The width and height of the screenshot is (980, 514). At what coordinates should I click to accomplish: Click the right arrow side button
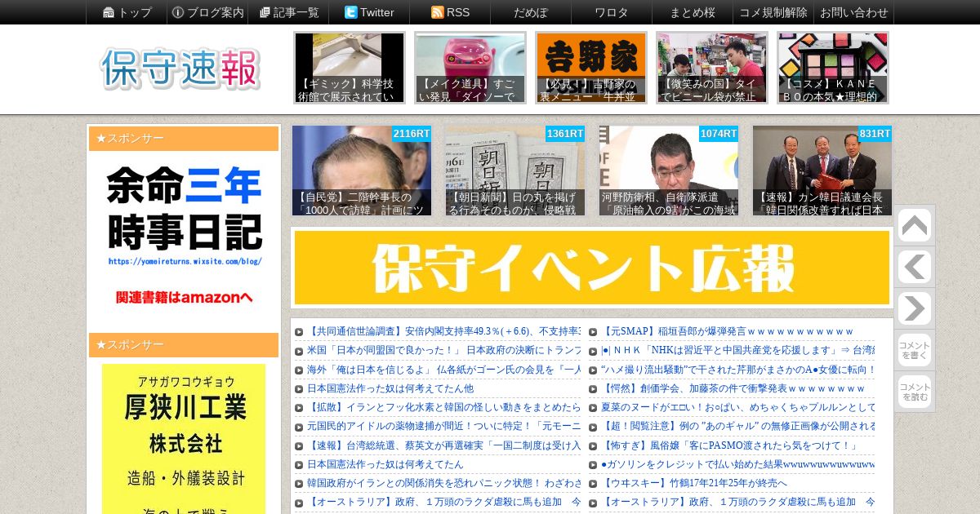coord(914,309)
